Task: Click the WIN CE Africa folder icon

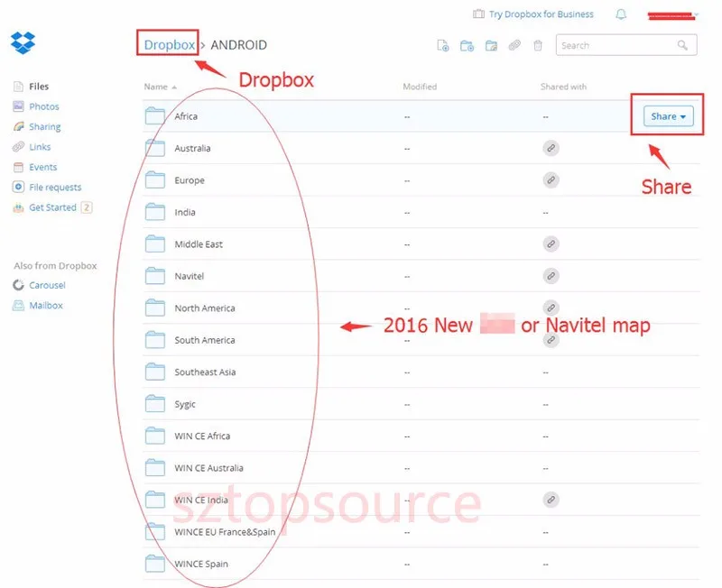Action: (x=154, y=436)
